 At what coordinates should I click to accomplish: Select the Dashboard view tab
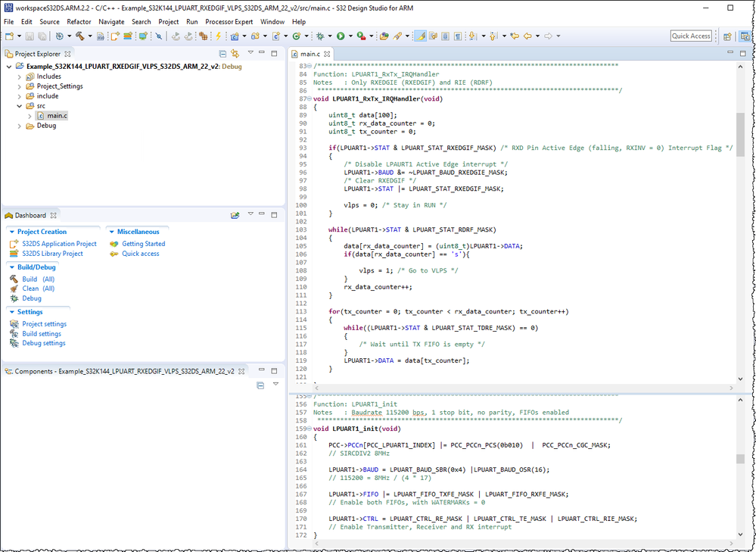30,215
